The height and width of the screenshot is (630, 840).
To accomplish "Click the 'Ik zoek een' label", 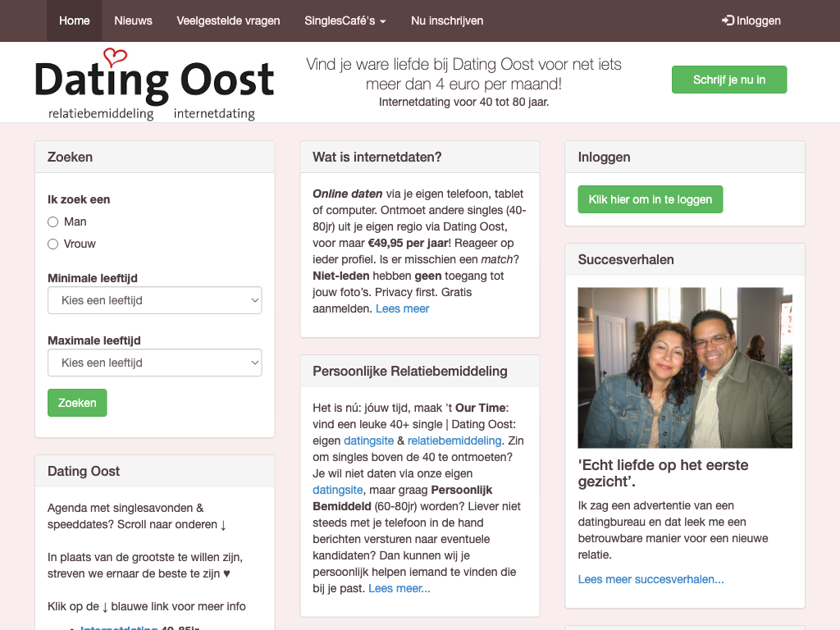I will [79, 200].
